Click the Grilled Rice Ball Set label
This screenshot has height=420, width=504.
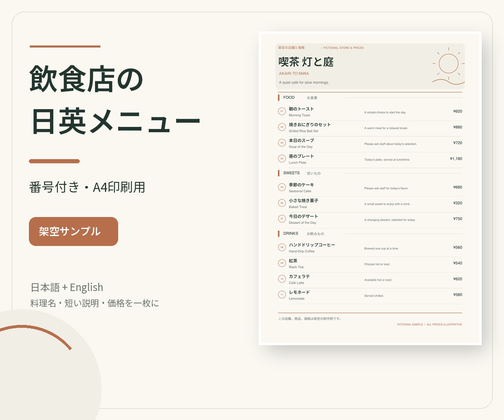[304, 131]
